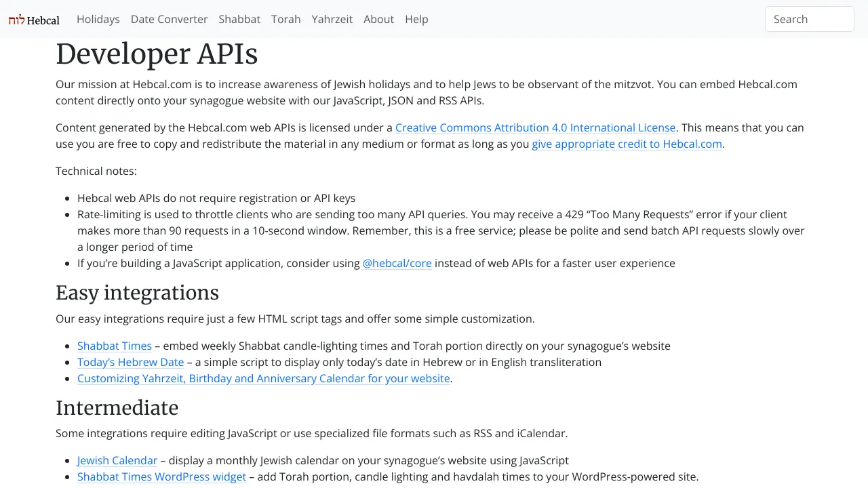Viewport: 868px width, 488px height.
Task: Open the Holidays menu item
Action: click(98, 19)
